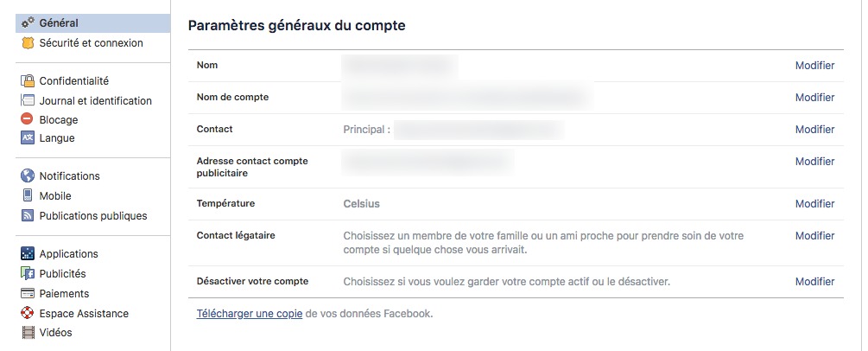Click the gears icon beside Général

[28, 23]
